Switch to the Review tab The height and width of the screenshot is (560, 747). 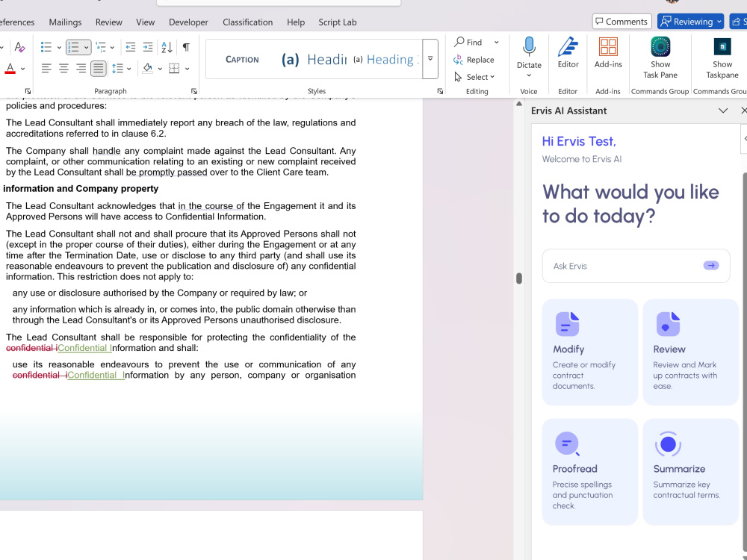click(x=108, y=22)
